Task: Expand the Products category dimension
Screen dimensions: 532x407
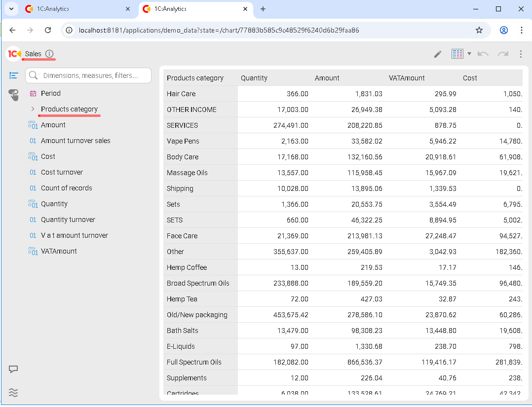Action: pos(33,109)
